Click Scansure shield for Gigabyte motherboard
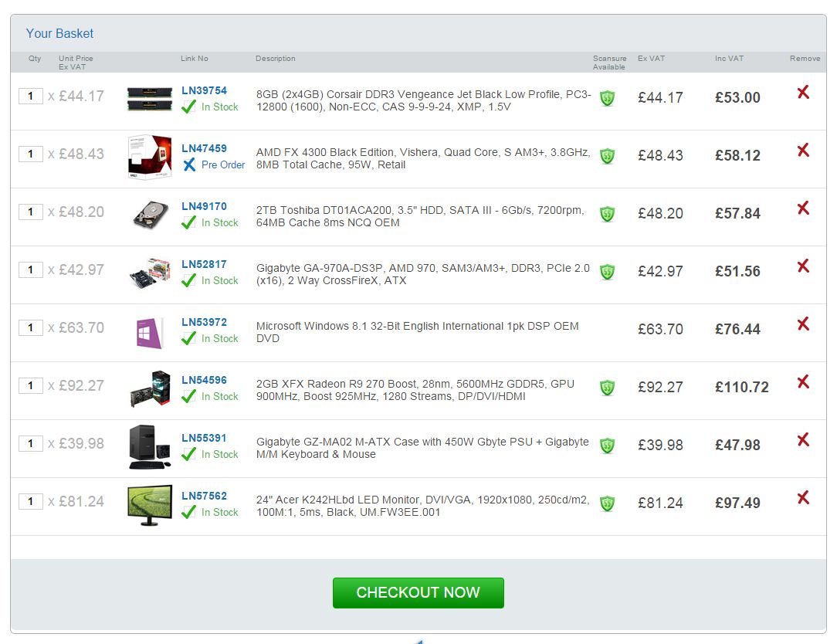Screen dimensions: 837x644 pos(607,272)
